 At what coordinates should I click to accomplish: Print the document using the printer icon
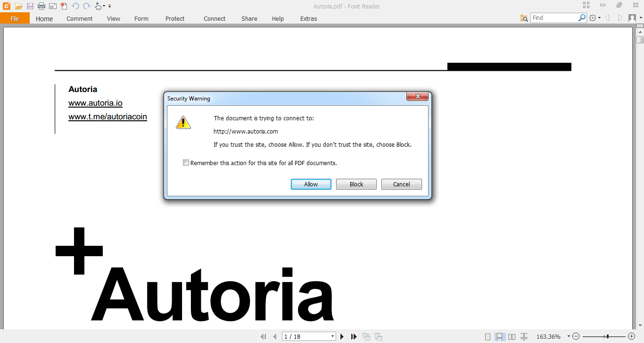pyautogui.click(x=41, y=6)
